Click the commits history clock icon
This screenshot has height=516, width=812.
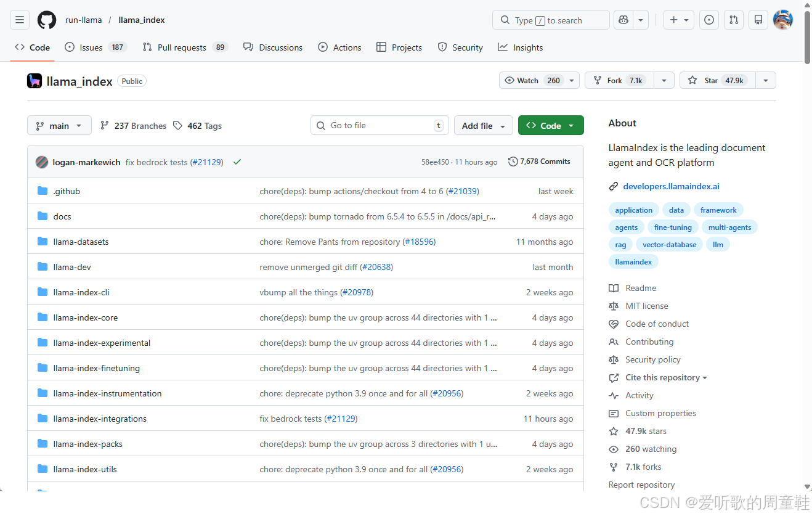513,162
